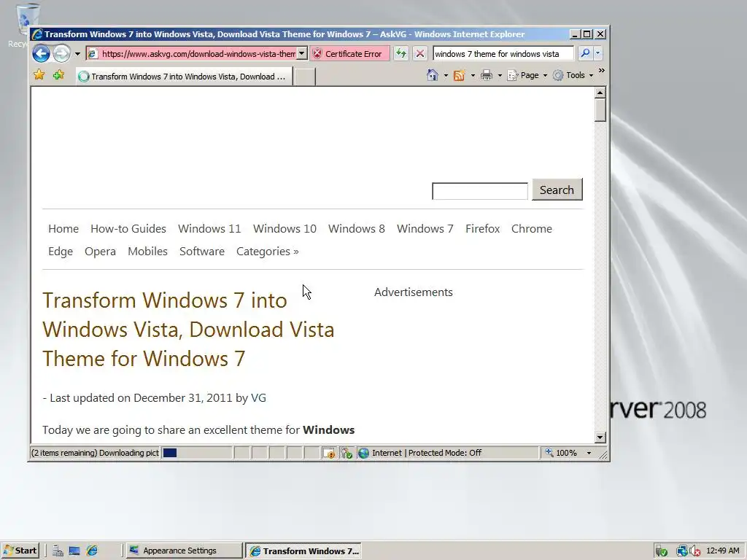Go to Windows 8 section
Screen dimensions: 747x560
356,228
